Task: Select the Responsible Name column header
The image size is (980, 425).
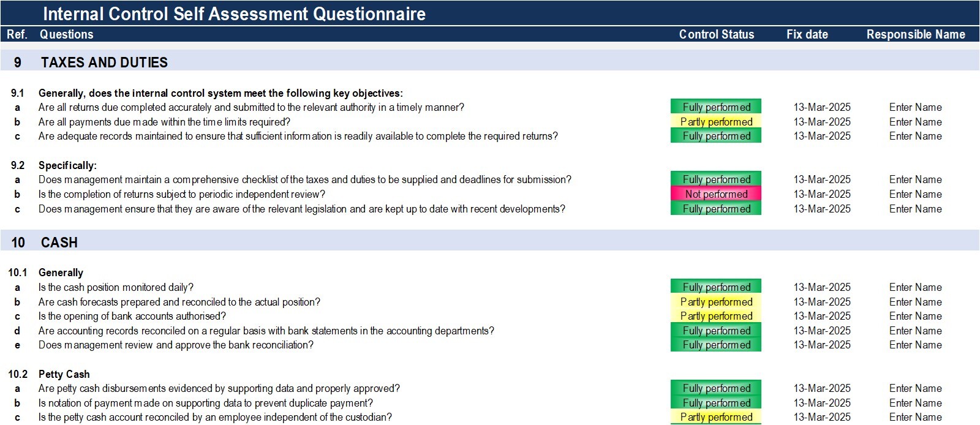Action: [x=916, y=34]
